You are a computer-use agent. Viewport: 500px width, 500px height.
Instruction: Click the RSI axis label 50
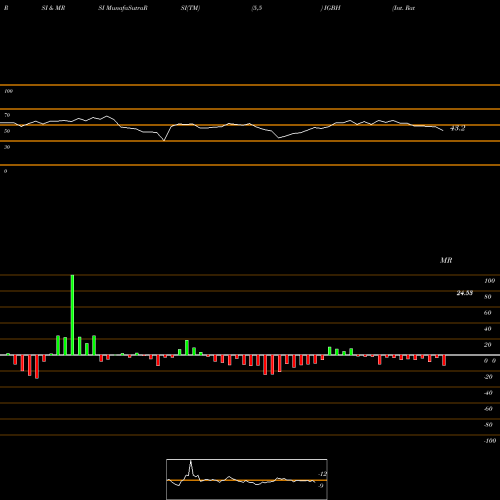[x=7, y=131]
